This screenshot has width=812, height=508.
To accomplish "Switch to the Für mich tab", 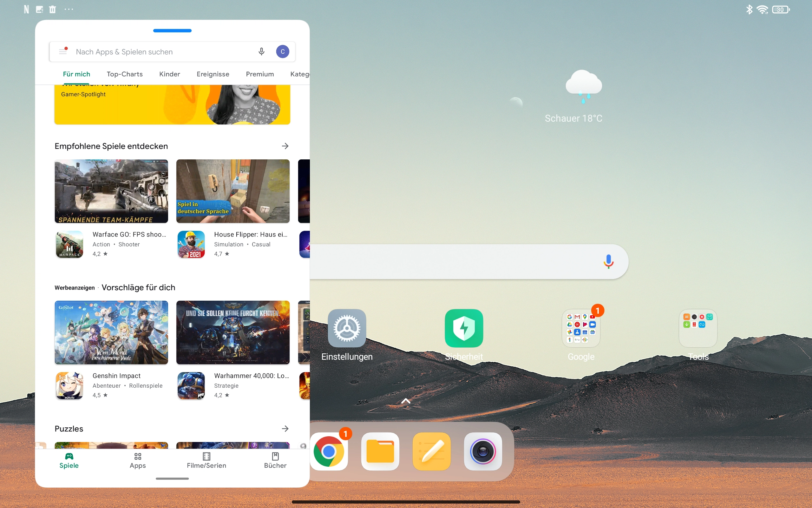I will 76,74.
